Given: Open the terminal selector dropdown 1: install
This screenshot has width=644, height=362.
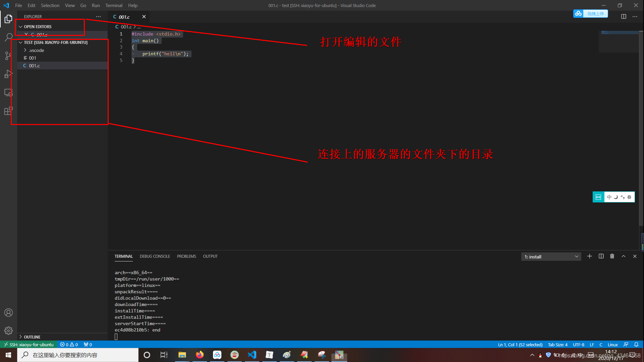Looking at the screenshot, I should (x=551, y=257).
